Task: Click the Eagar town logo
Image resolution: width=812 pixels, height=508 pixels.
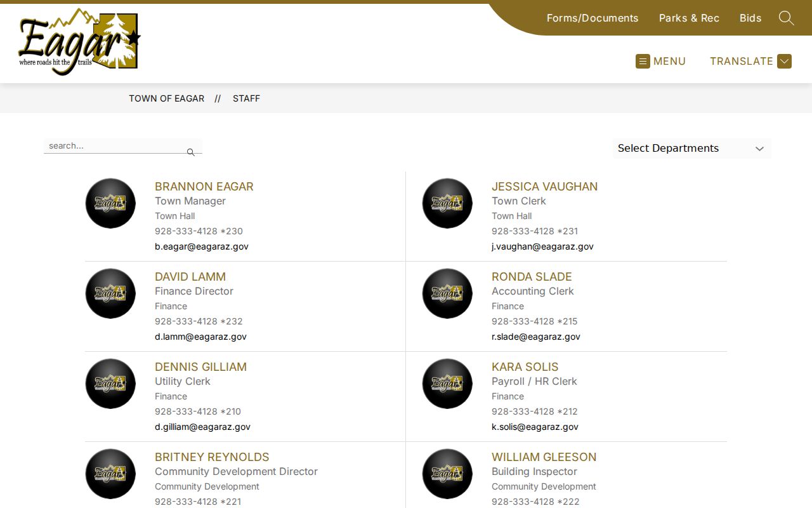Action: click(x=79, y=42)
